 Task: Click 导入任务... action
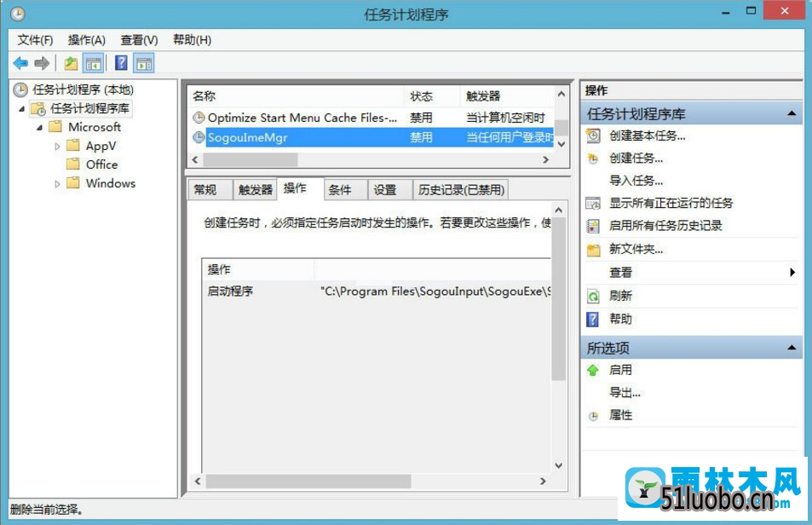click(636, 181)
